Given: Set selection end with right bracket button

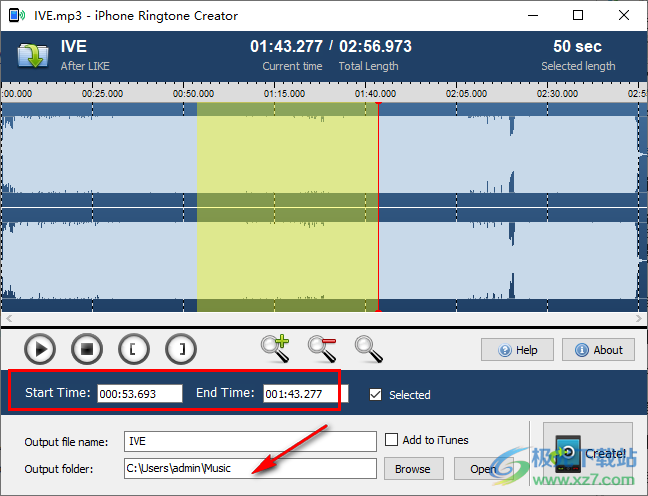Looking at the screenshot, I should tap(181, 349).
